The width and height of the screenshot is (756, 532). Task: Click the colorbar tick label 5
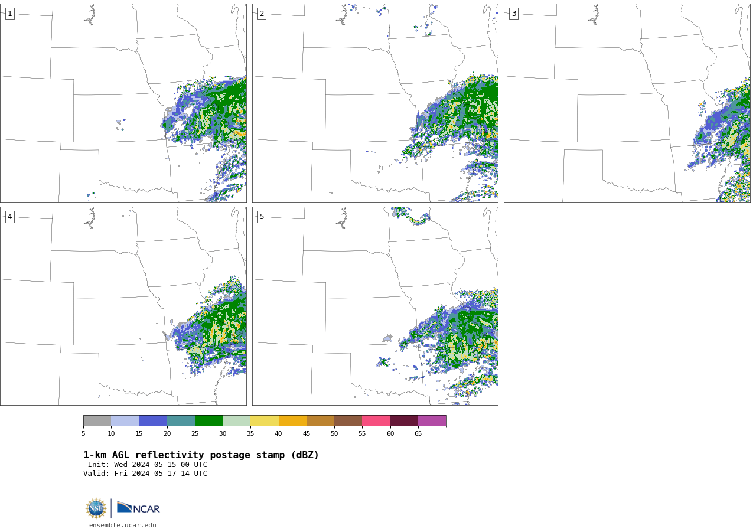click(x=83, y=433)
